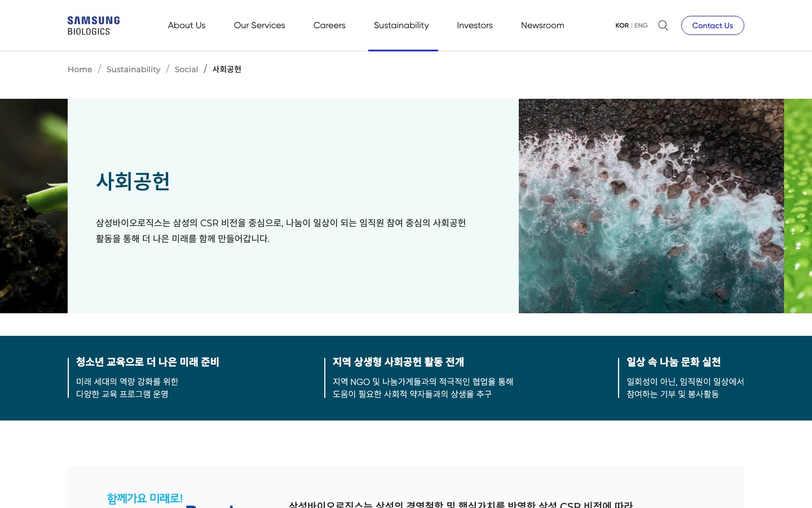
Task: Click the 청소년 교육으로 더 나은 미래 준비 heading
Action: click(x=148, y=362)
